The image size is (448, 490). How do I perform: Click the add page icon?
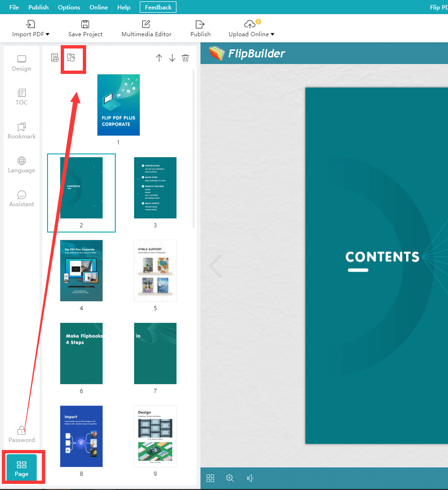pyautogui.click(x=55, y=58)
